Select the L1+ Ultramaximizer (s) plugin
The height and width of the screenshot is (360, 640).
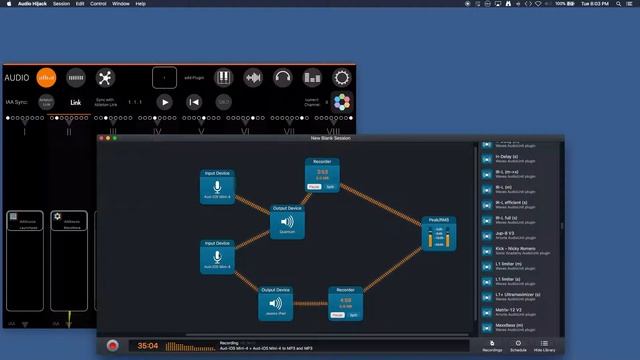520,297
